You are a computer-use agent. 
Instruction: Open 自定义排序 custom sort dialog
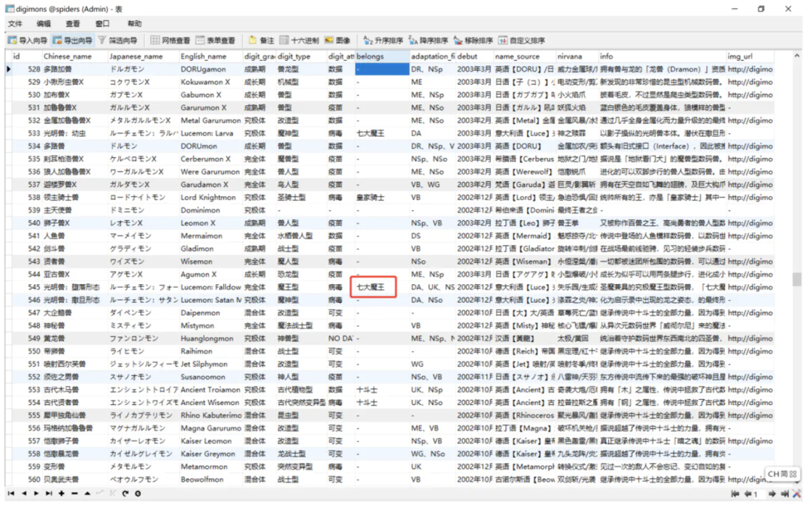pos(522,41)
